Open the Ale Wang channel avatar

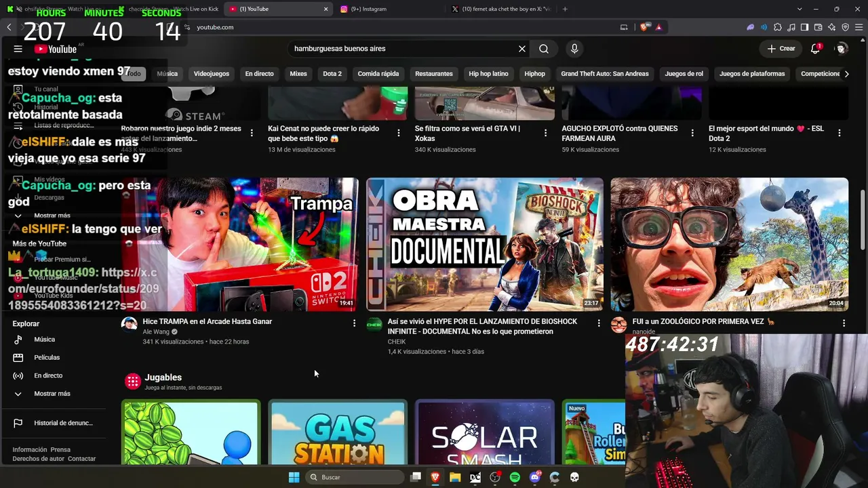coord(129,324)
